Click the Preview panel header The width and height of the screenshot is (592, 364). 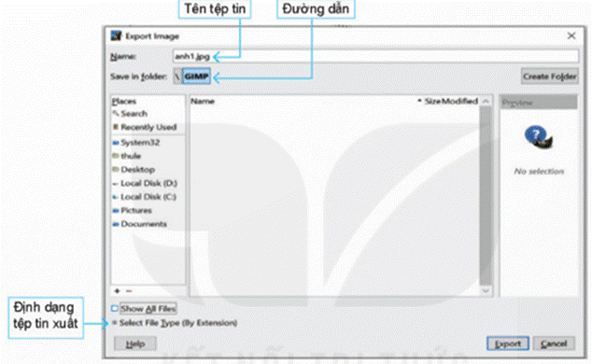click(x=539, y=103)
